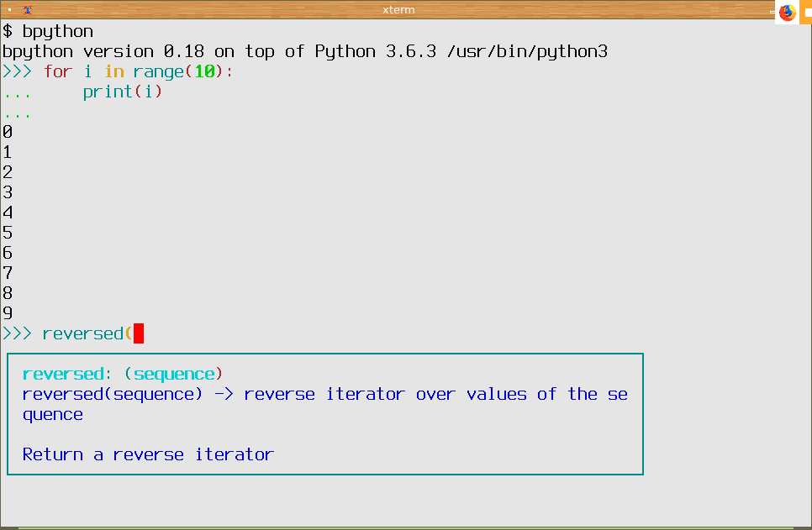Open the window menu dot in title bar
This screenshot has height=530, width=812.
click(10, 10)
